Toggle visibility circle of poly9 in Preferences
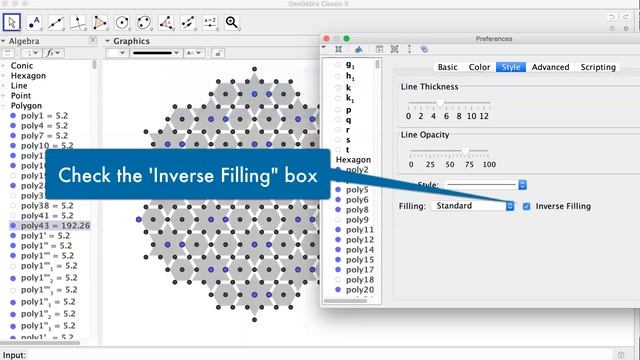Screen dimensions: 640x360 coord(338,220)
